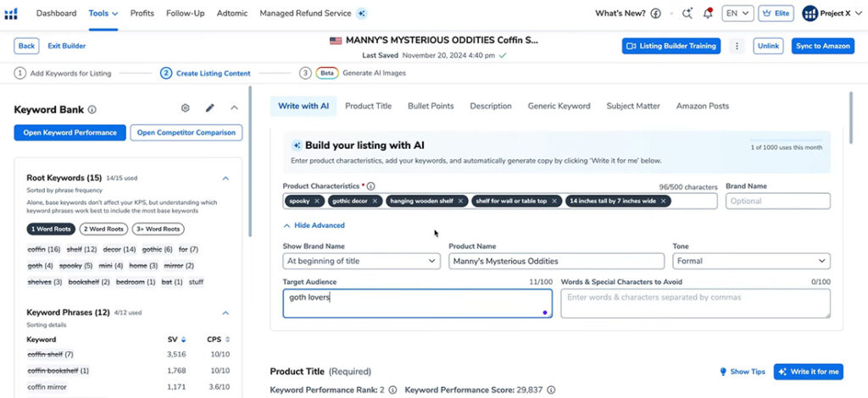This screenshot has height=398, width=868.
Task: Open Keyword Bank settings gear
Action: click(x=186, y=108)
